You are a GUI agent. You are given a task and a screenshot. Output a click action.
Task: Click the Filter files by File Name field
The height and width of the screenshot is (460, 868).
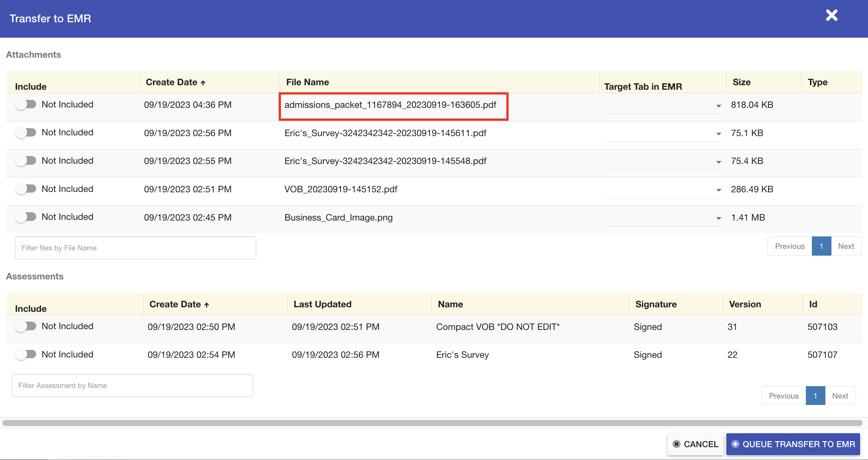[135, 248]
